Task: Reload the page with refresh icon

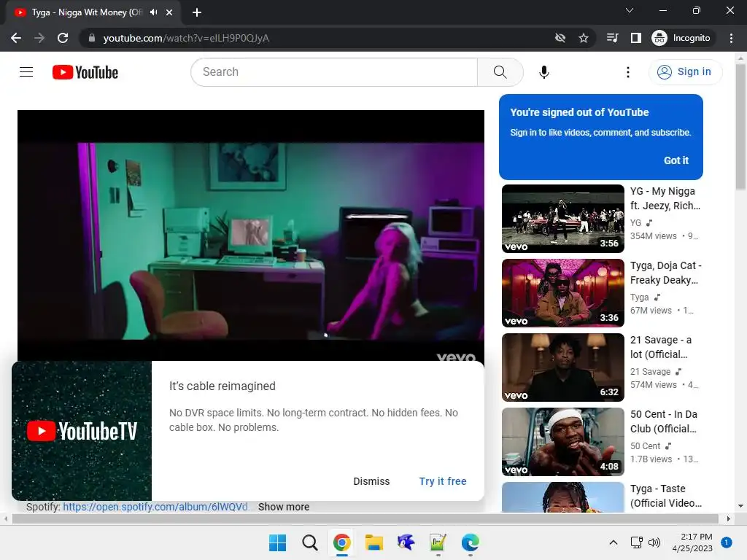Action: (x=63, y=38)
